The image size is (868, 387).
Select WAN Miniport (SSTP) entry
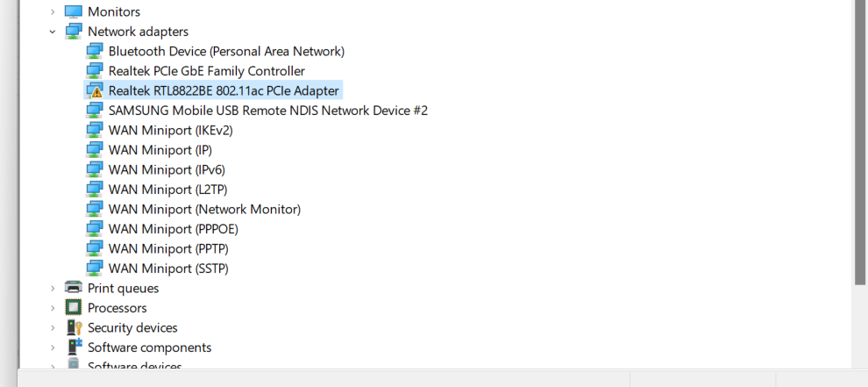pos(168,269)
